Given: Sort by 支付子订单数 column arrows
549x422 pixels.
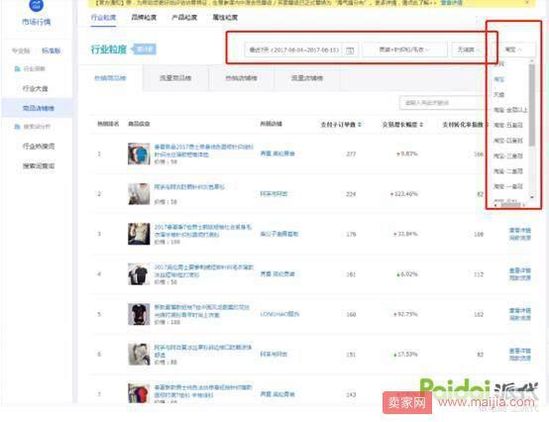Looking at the screenshot, I should [359, 124].
